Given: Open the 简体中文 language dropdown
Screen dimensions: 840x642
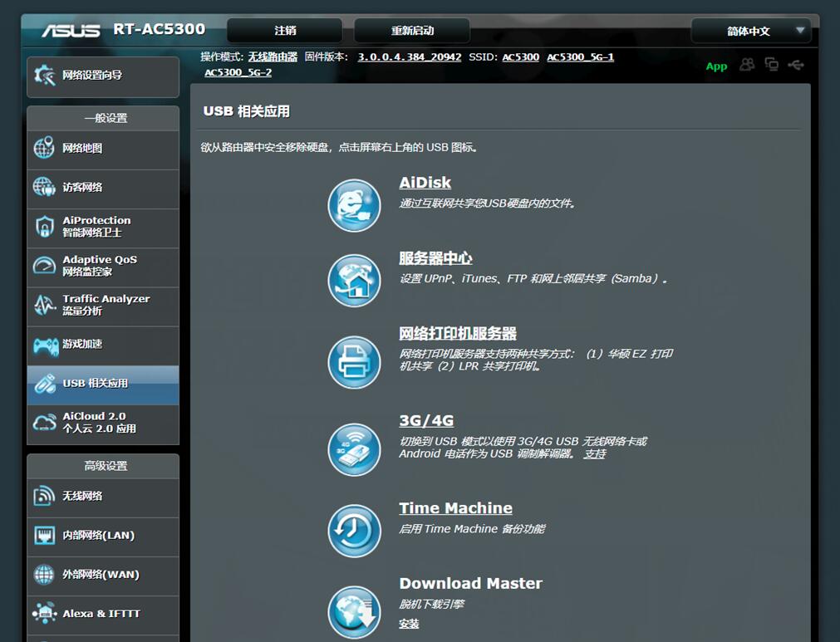Looking at the screenshot, I should click(x=747, y=30).
